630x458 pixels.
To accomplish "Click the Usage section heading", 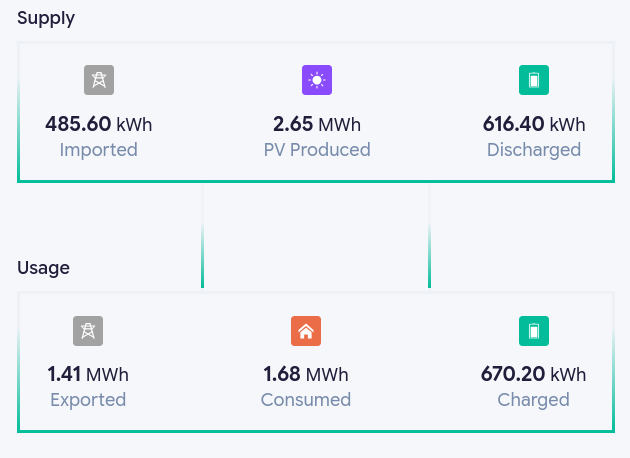I will pos(43,268).
